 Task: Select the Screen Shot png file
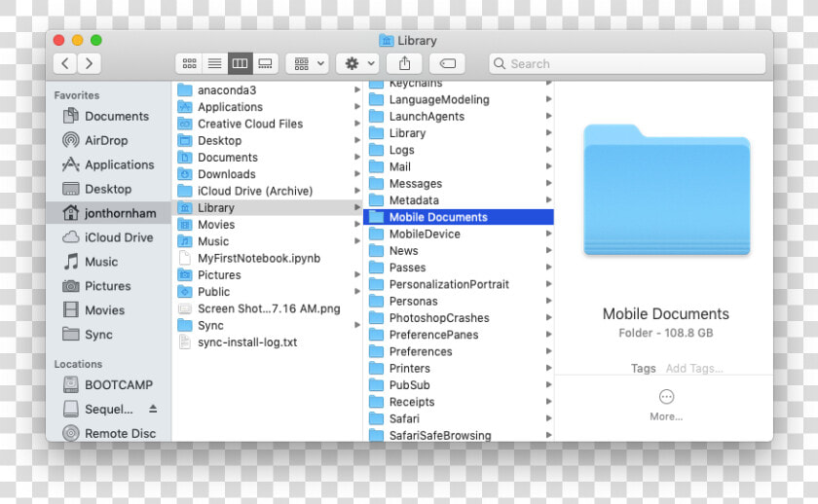(267, 308)
